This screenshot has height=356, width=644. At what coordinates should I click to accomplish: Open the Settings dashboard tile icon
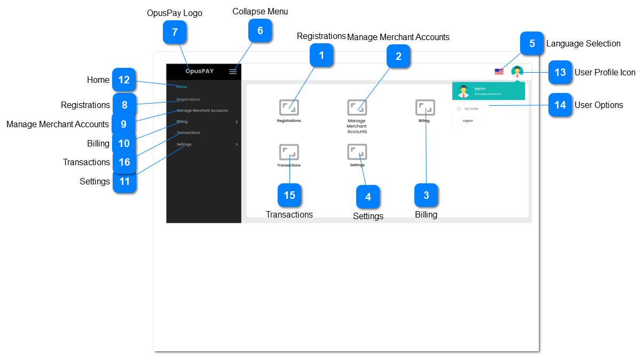pos(357,152)
